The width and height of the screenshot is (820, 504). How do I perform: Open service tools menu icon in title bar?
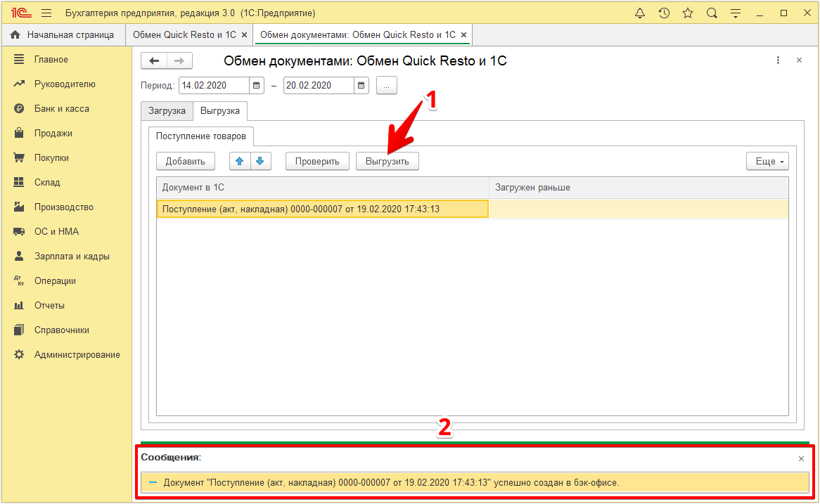tap(736, 13)
